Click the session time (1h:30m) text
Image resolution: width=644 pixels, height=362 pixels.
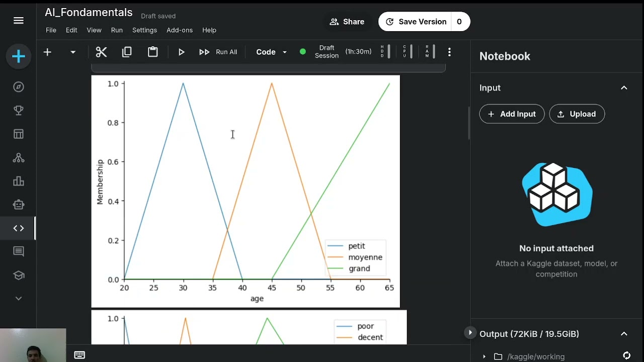pyautogui.click(x=358, y=52)
